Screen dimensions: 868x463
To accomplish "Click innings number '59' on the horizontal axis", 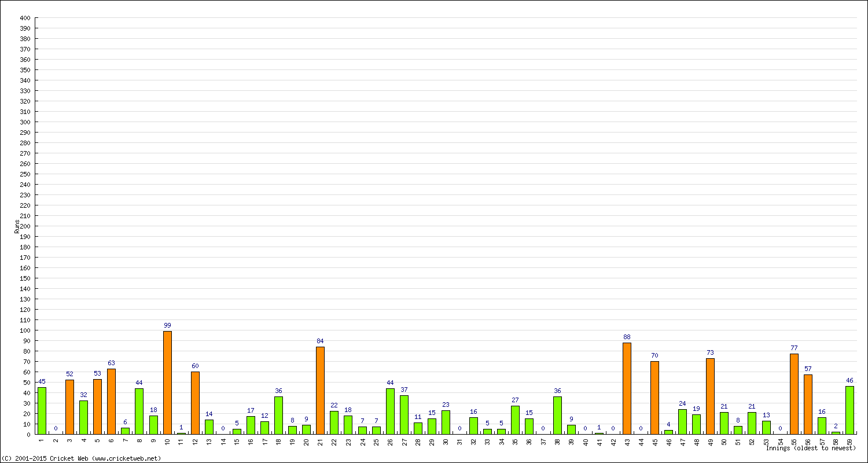I will (850, 442).
